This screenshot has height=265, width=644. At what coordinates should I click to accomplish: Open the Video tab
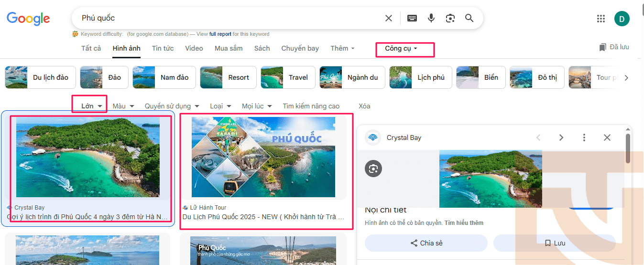(194, 48)
